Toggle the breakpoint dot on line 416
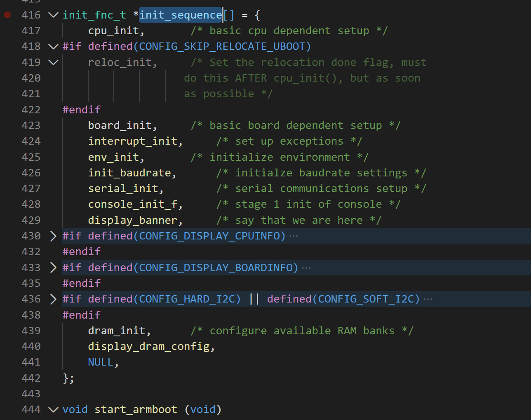This screenshot has height=420, width=531. click(7, 15)
